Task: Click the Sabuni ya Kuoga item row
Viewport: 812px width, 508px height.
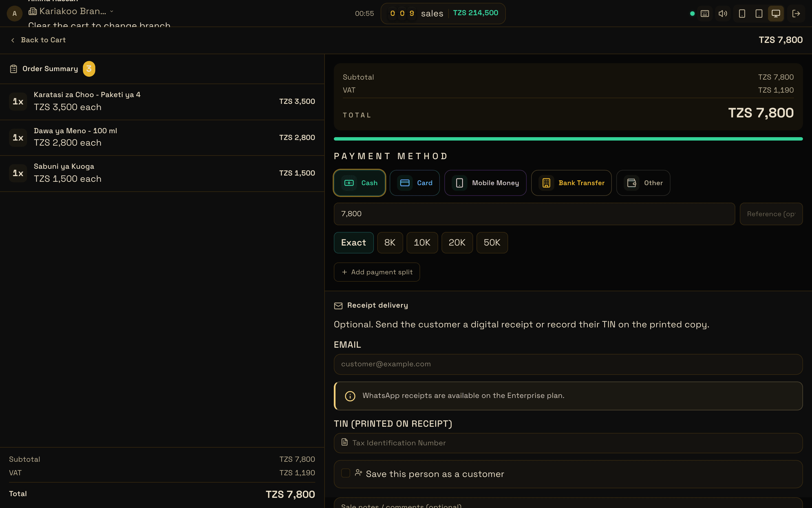Action: click(162, 174)
